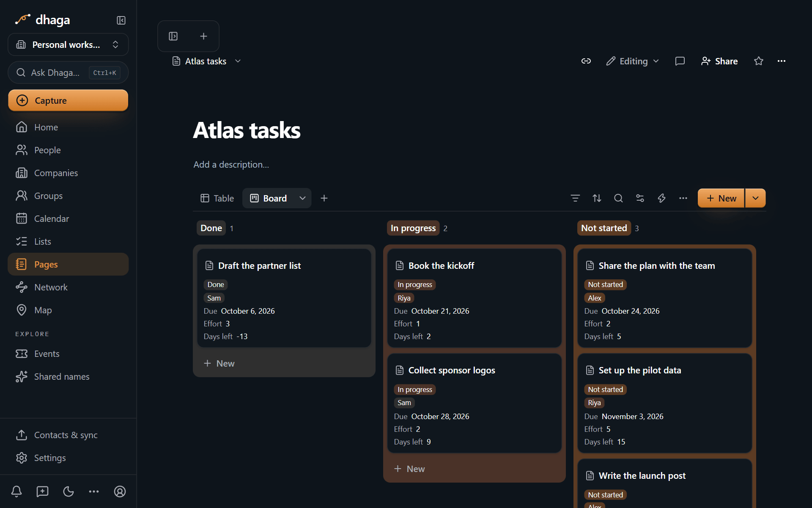812x508 pixels.
Task: Switch to the Table view tab
Action: (217, 198)
